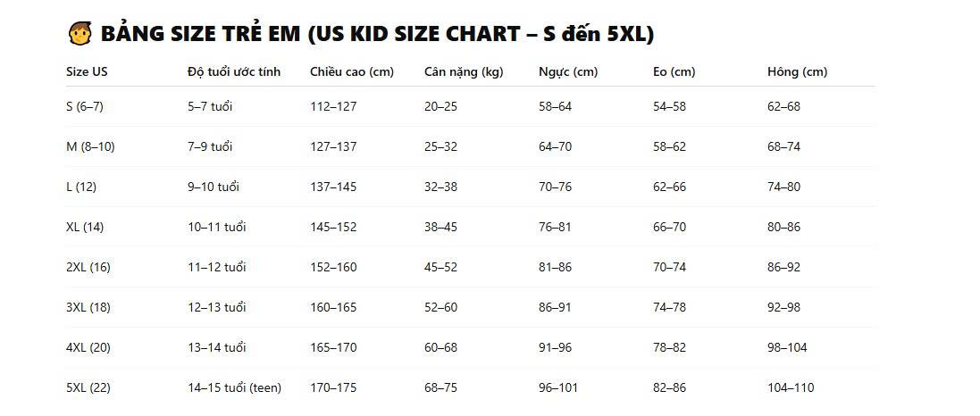Screen dimensions: 980x416
Task: Select the '112–127' height cell
Action: (333, 107)
